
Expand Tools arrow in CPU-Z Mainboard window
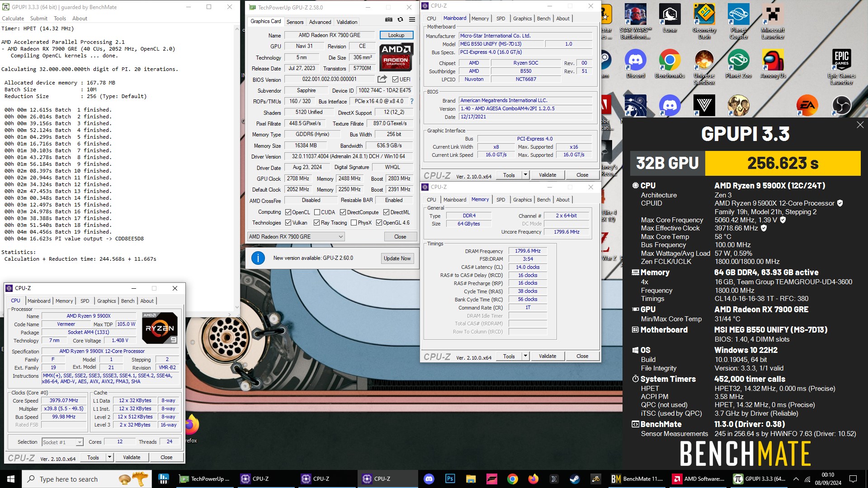pyautogui.click(x=525, y=175)
